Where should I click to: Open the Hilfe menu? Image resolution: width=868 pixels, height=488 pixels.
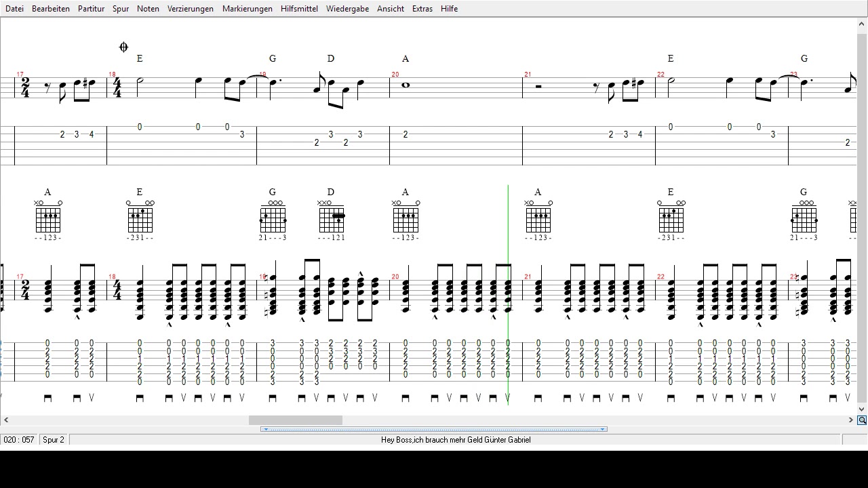449,9
